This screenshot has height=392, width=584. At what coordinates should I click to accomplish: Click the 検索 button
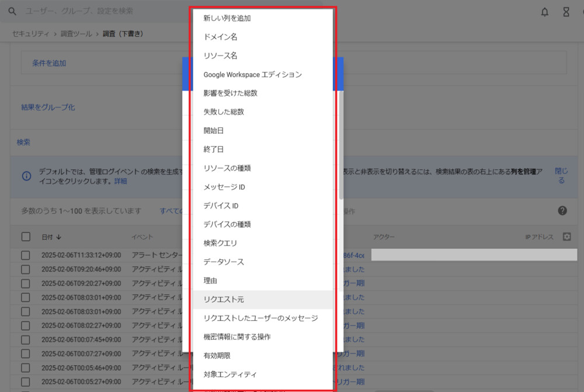pos(23,143)
